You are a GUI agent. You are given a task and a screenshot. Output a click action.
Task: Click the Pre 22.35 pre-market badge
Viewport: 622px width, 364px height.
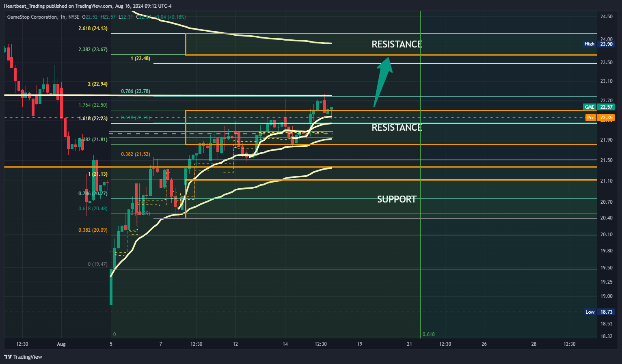coord(600,118)
